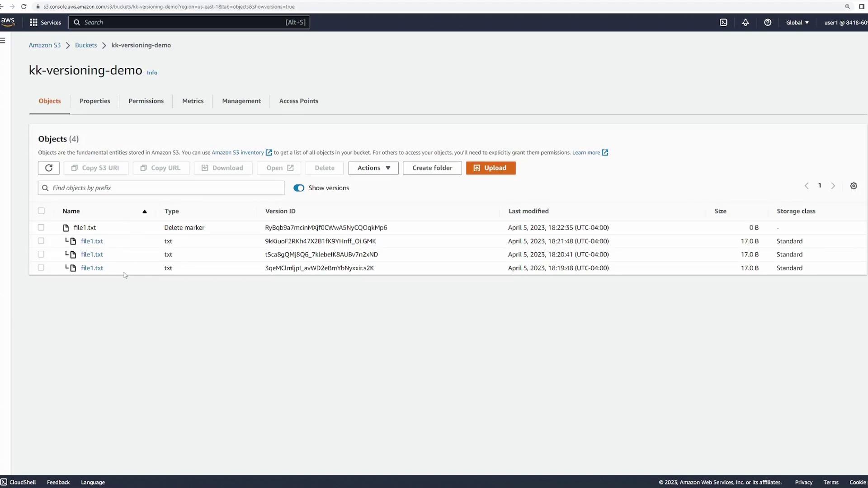Click the AWS logo home icon
The height and width of the screenshot is (488, 868).
click(x=8, y=22)
